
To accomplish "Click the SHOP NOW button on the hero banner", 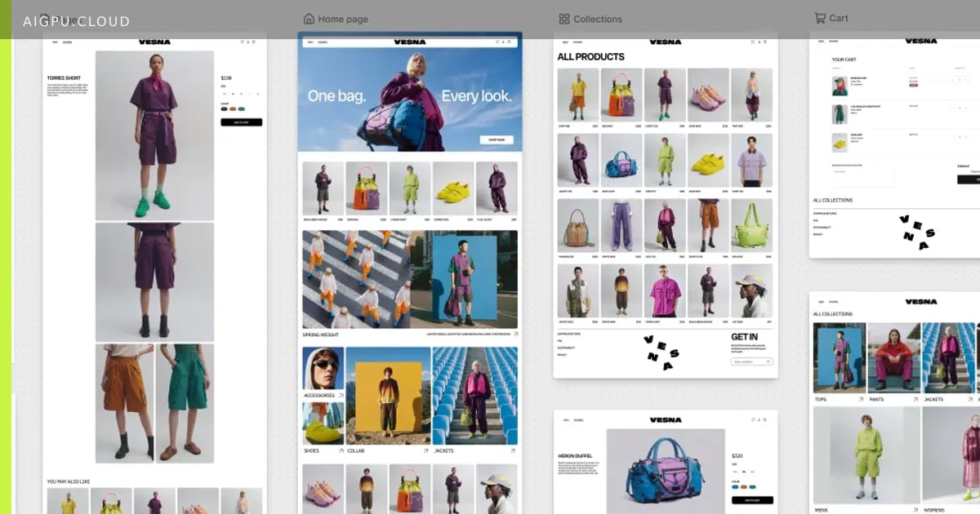I will click(497, 140).
